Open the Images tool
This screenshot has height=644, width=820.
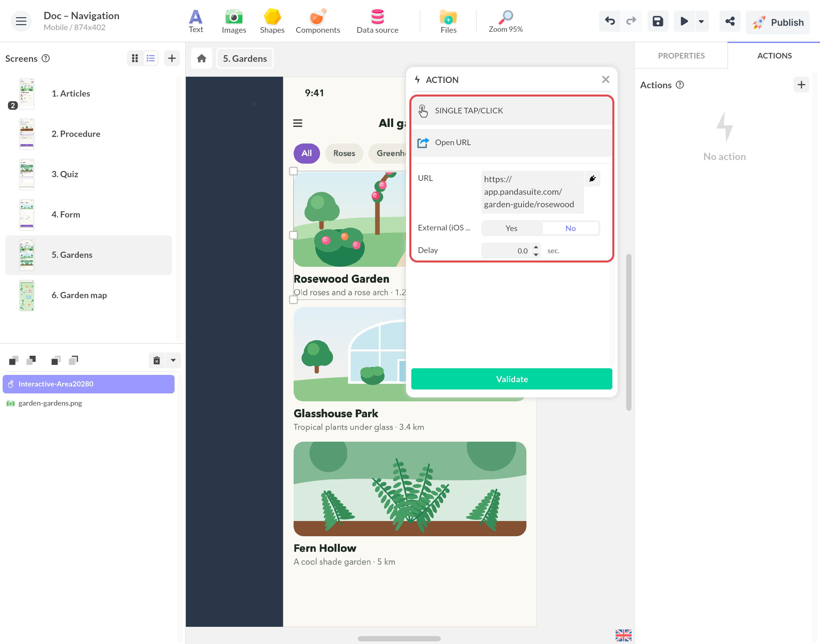click(x=234, y=21)
